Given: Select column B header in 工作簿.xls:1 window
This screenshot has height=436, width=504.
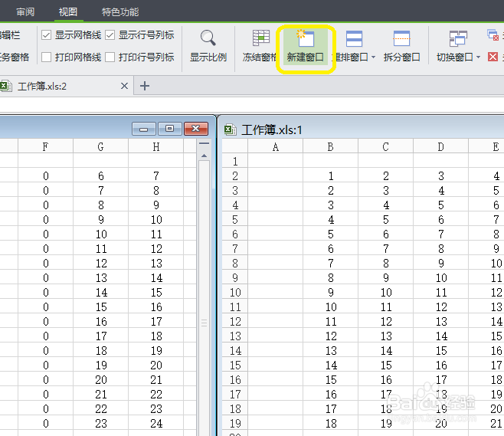Looking at the screenshot, I should pyautogui.click(x=330, y=146).
